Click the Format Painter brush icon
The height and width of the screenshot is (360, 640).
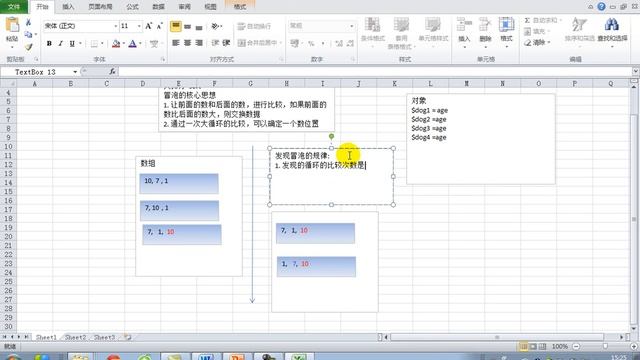(28, 47)
